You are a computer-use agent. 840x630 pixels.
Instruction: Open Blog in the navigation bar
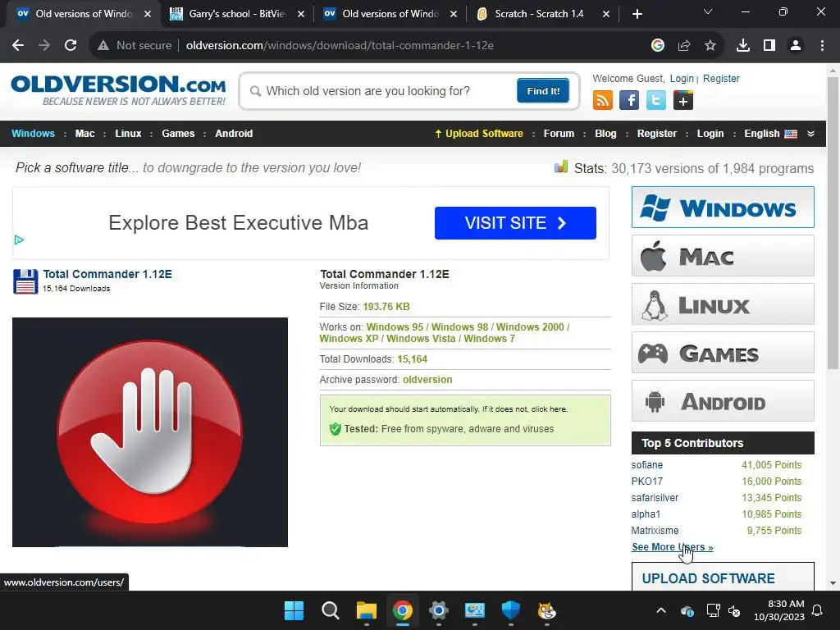pyautogui.click(x=605, y=134)
